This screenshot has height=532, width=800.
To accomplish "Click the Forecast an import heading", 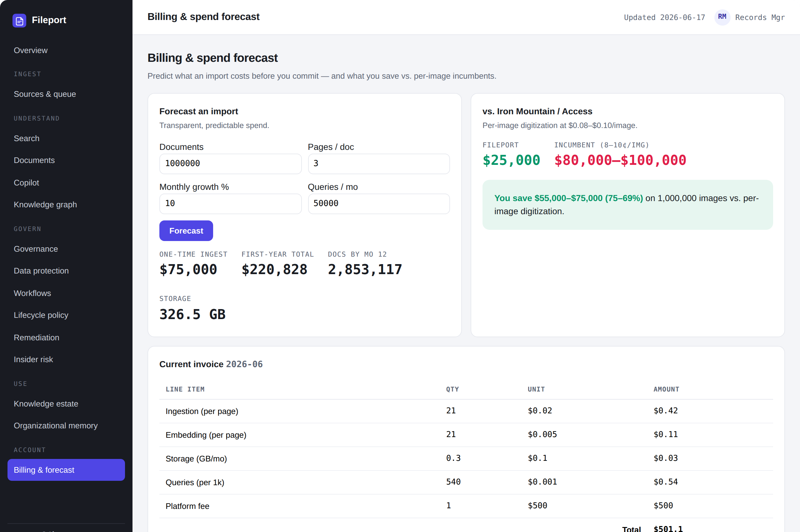I will (199, 111).
